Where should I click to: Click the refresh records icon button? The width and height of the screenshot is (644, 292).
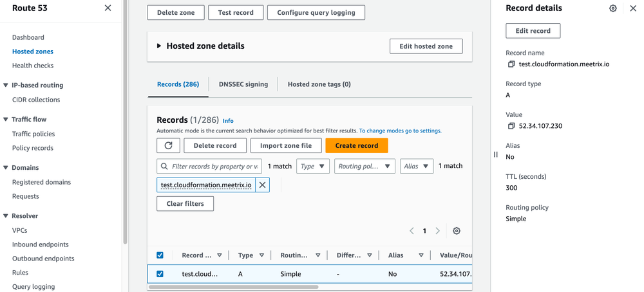pos(168,146)
